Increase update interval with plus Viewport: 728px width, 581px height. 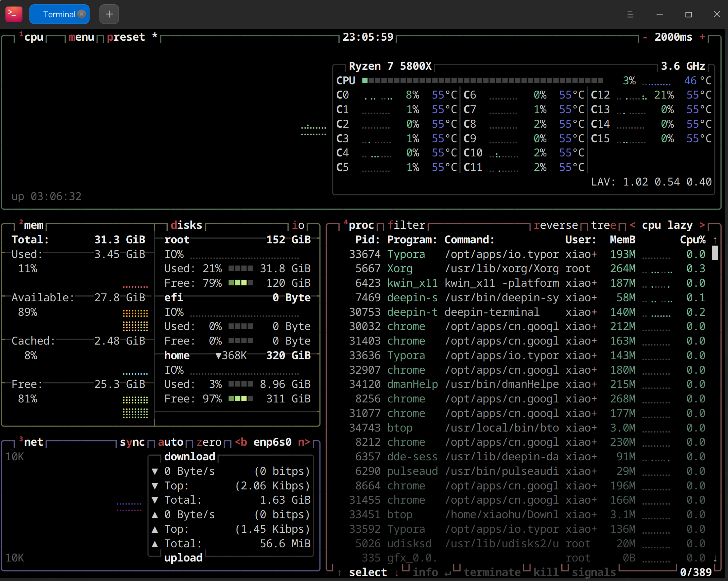[x=702, y=37]
